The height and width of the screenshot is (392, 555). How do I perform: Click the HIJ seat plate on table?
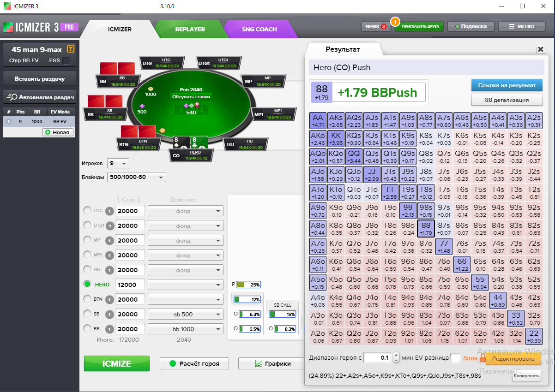[x=246, y=144]
